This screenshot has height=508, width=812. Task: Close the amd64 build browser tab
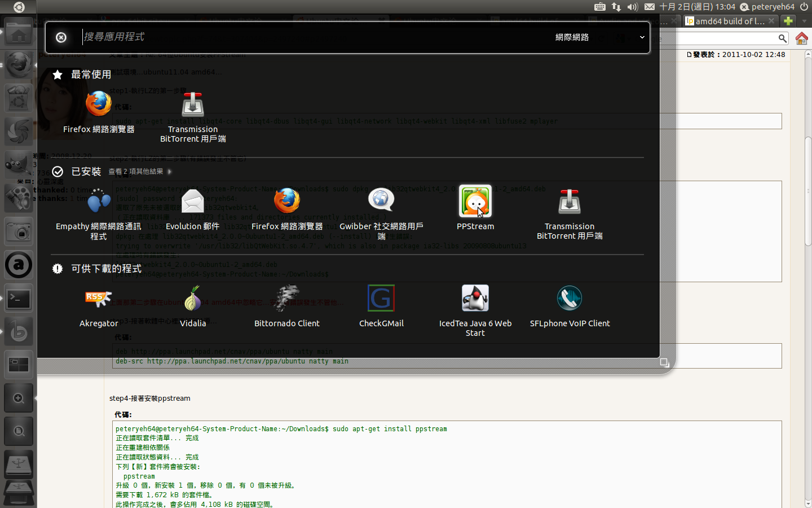tap(771, 21)
